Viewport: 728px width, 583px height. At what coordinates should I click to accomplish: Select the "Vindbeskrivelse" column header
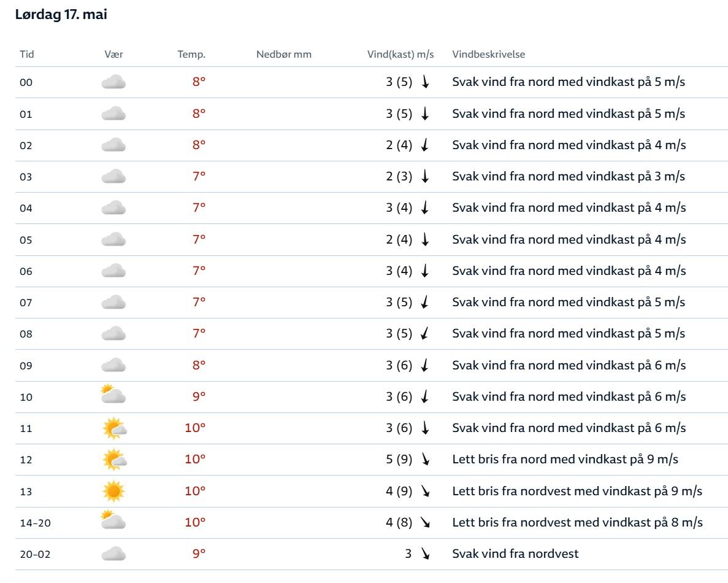pos(489,54)
